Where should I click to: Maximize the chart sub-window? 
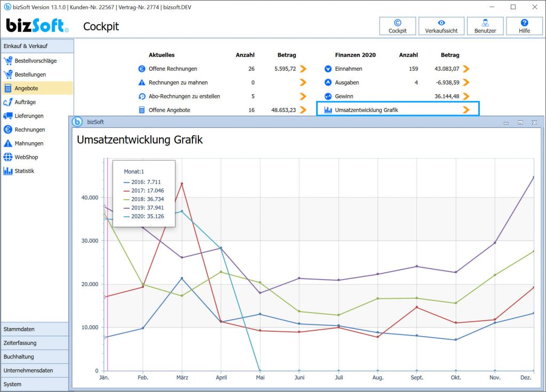(x=520, y=123)
